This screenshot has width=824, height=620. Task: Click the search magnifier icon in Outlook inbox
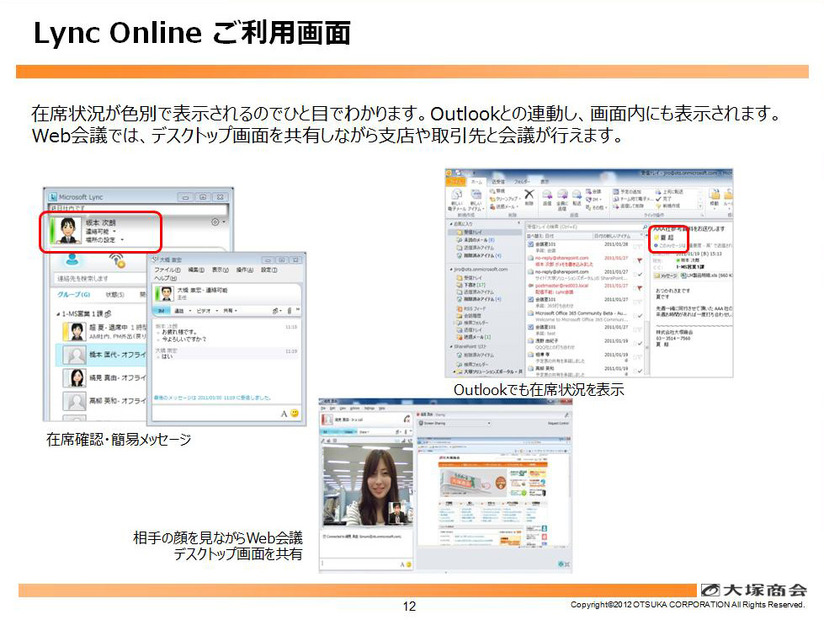click(645, 227)
